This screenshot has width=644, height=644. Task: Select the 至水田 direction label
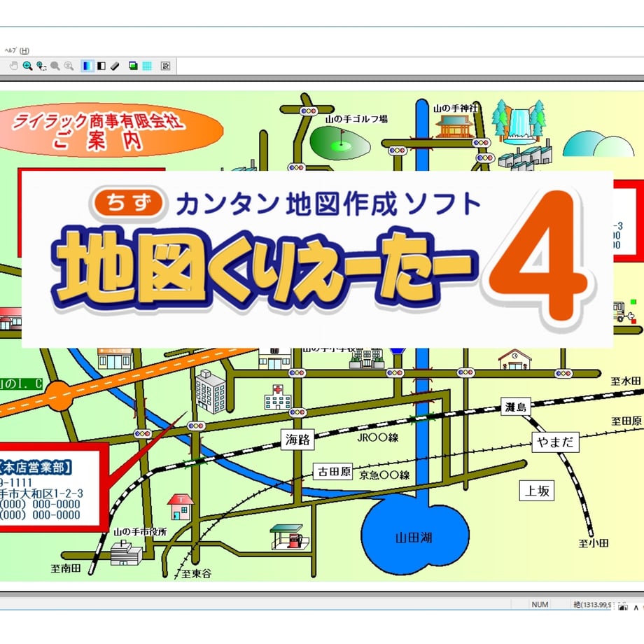625,381
